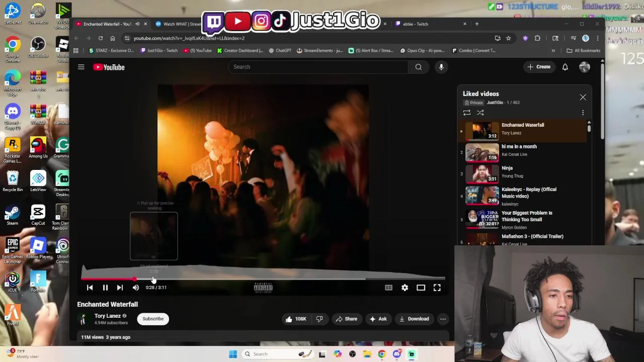644x362 pixels.
Task: Click the YouTube search magnifier button
Action: pos(418,67)
